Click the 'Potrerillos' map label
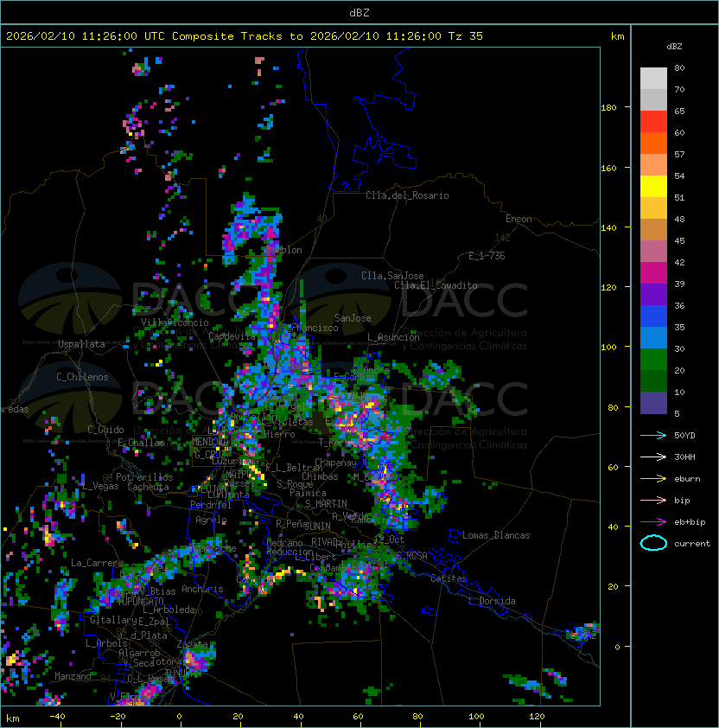The height and width of the screenshot is (728, 719). pyautogui.click(x=144, y=477)
